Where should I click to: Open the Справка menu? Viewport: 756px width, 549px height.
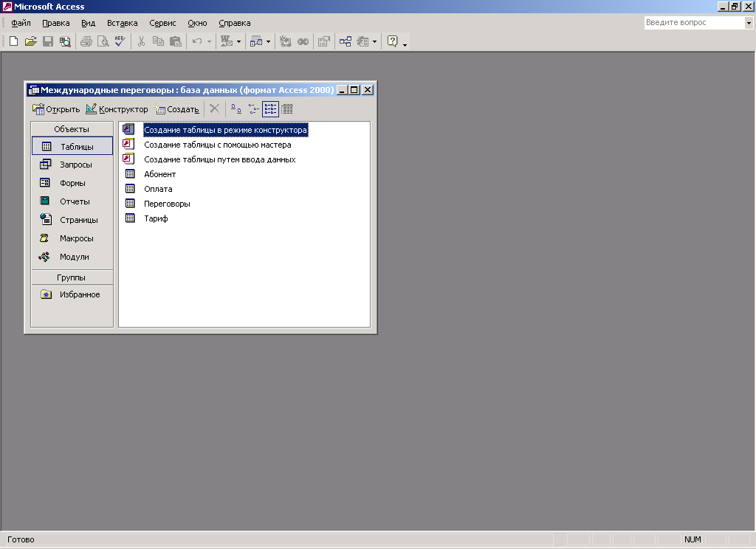pyautogui.click(x=234, y=23)
